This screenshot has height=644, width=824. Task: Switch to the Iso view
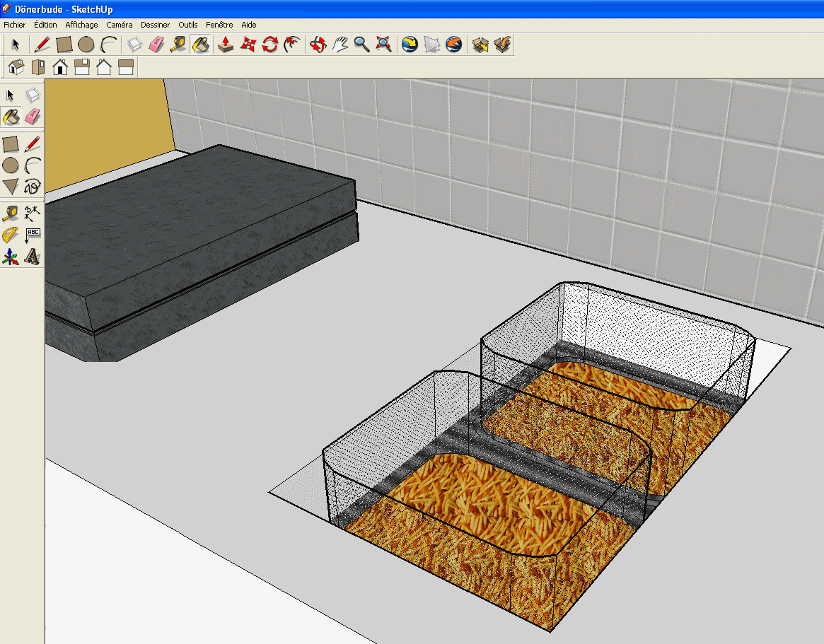click(16, 67)
